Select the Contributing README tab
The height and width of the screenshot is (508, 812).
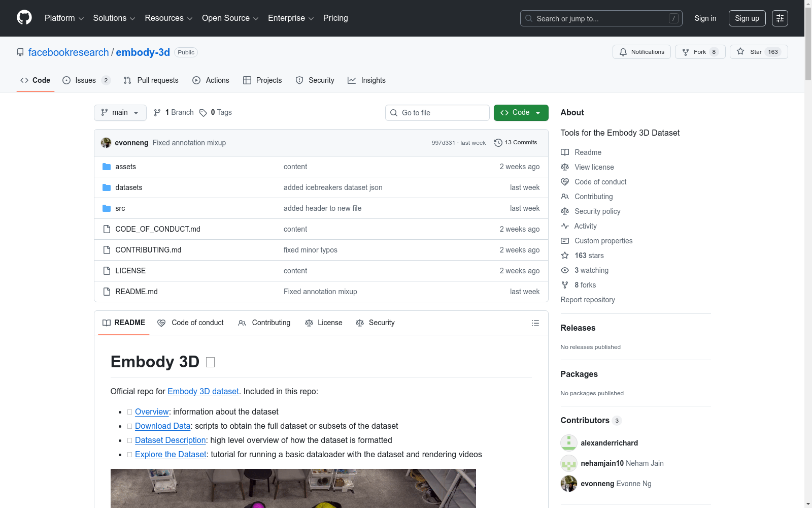(x=264, y=323)
